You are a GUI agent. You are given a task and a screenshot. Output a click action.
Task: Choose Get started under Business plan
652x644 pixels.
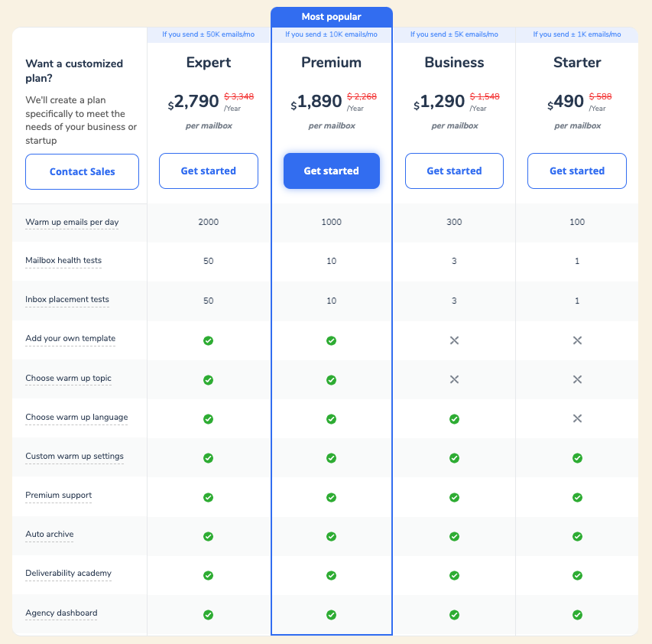point(454,171)
